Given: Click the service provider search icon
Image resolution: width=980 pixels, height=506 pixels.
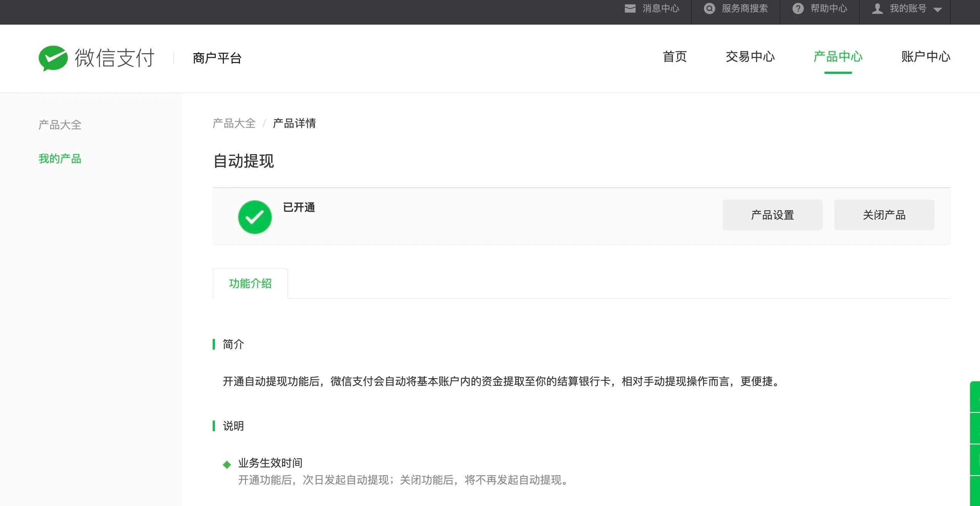Looking at the screenshot, I should tap(709, 8).
